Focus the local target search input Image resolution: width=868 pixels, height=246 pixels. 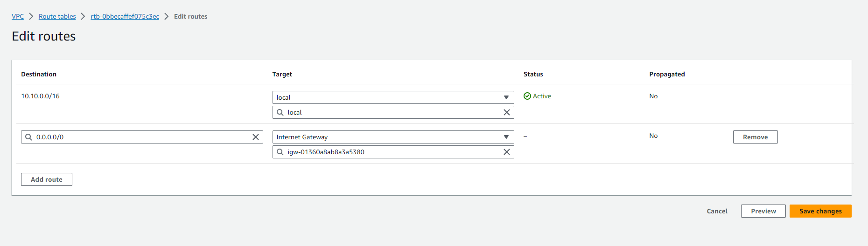click(393, 112)
